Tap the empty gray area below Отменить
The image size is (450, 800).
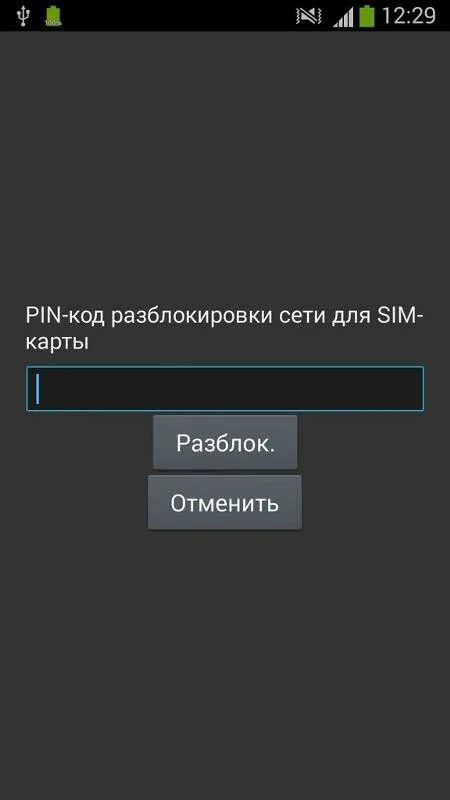tap(225, 663)
